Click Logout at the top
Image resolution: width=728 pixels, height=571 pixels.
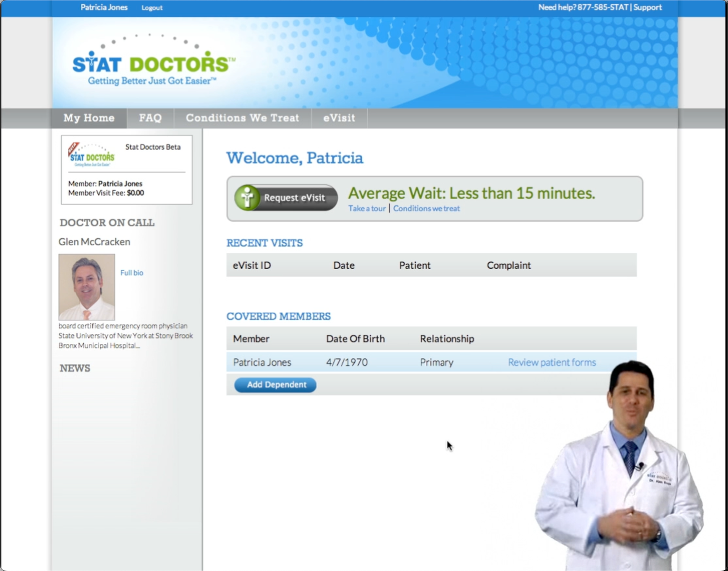point(152,7)
